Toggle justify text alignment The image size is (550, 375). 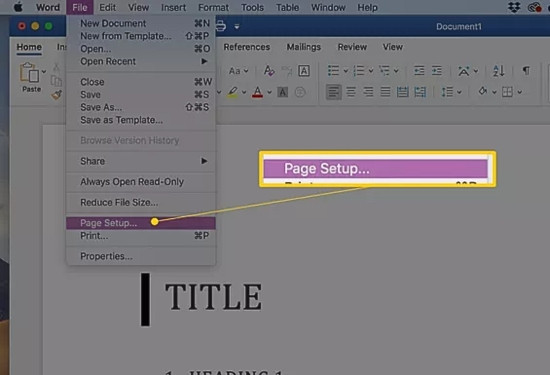pos(385,92)
